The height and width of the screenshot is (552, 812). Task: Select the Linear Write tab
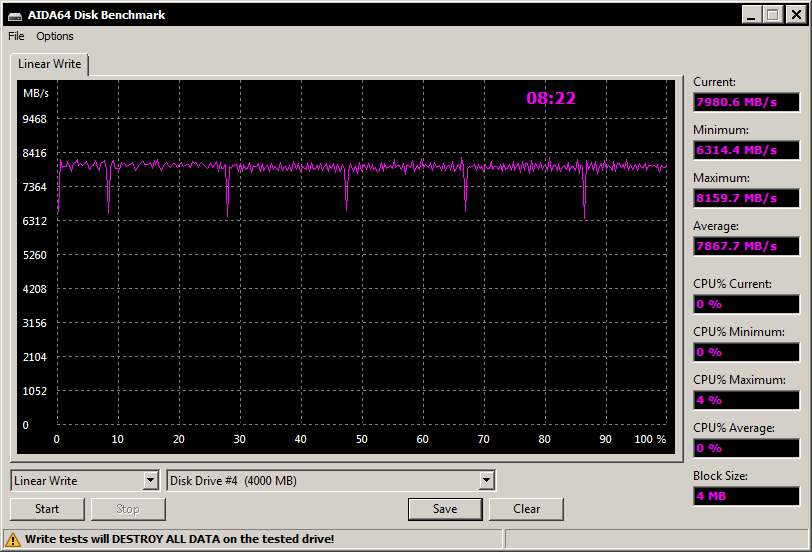coord(50,64)
